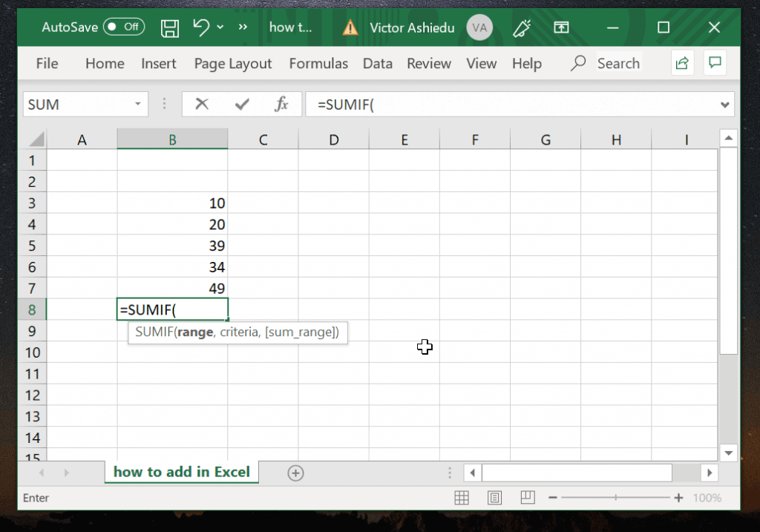
Task: Click horizontal scrollbar left arrow
Action: (473, 473)
